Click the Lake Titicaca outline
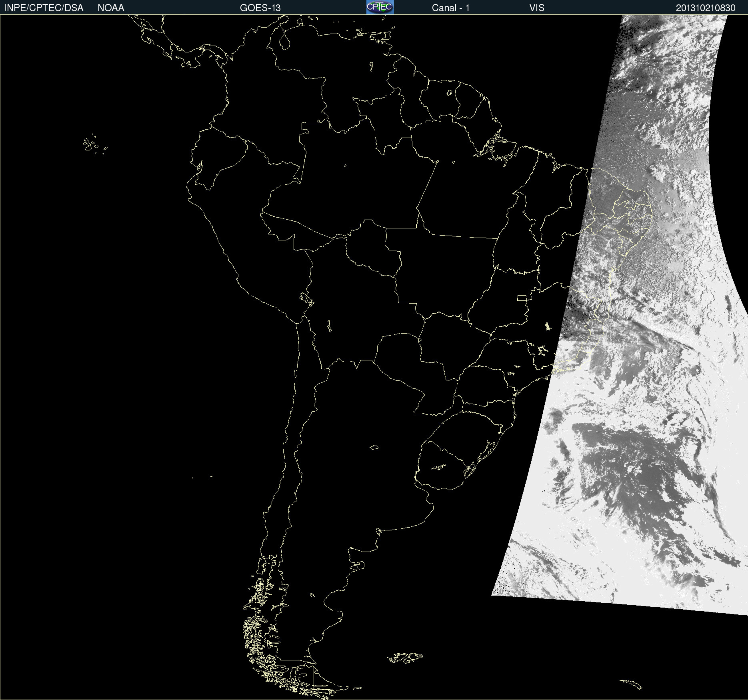The image size is (748, 700). (306, 298)
